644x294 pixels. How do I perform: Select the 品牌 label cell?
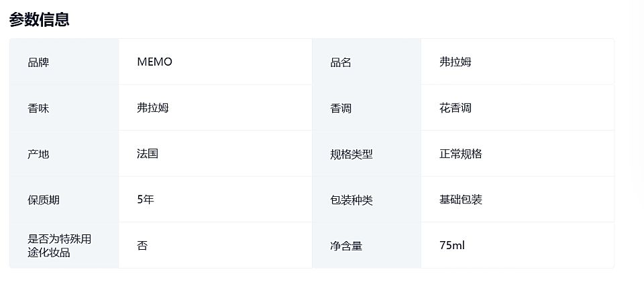point(64,62)
